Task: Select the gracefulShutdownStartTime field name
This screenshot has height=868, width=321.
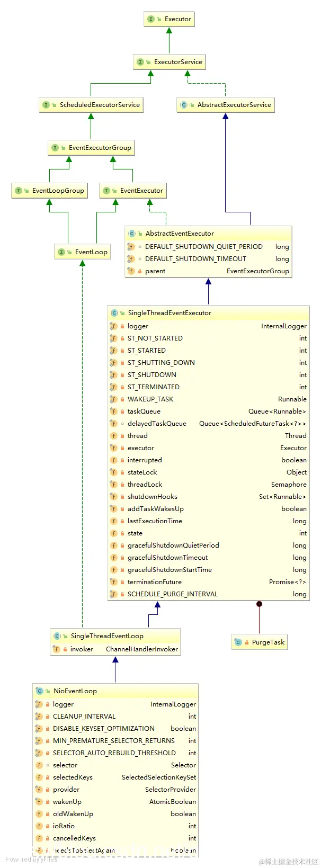Action: (x=170, y=570)
